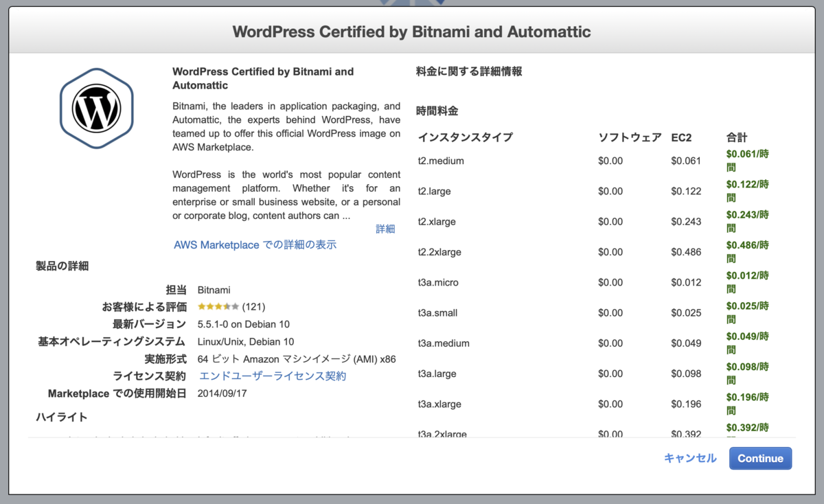Click the t3a.xlarge instance type

439,404
